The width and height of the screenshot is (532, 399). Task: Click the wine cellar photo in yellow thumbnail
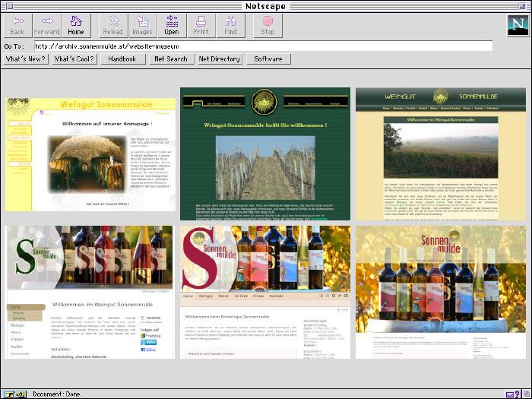click(x=87, y=164)
